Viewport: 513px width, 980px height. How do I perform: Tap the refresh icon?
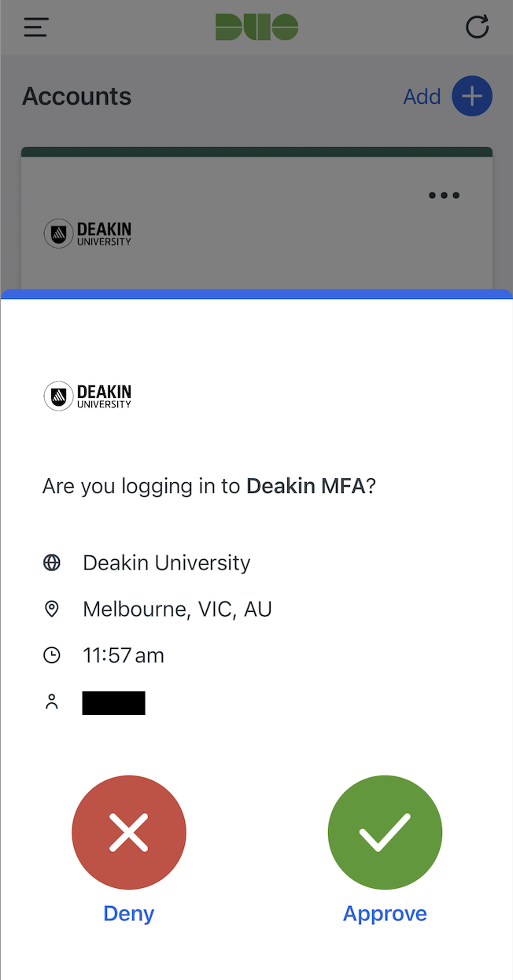(x=477, y=28)
